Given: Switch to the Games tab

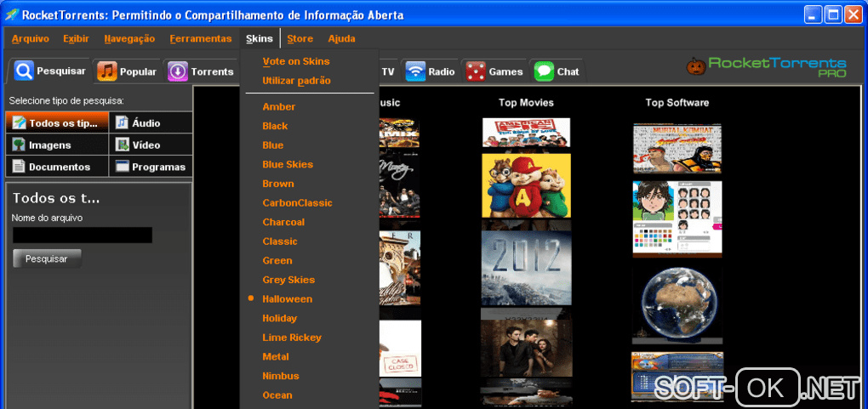Looking at the screenshot, I should [494, 71].
